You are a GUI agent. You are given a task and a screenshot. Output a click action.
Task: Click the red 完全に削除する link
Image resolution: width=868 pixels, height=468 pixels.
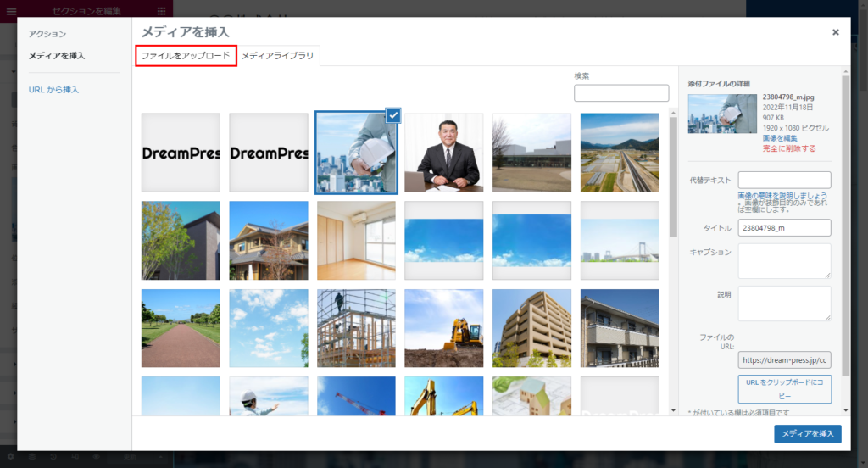789,148
